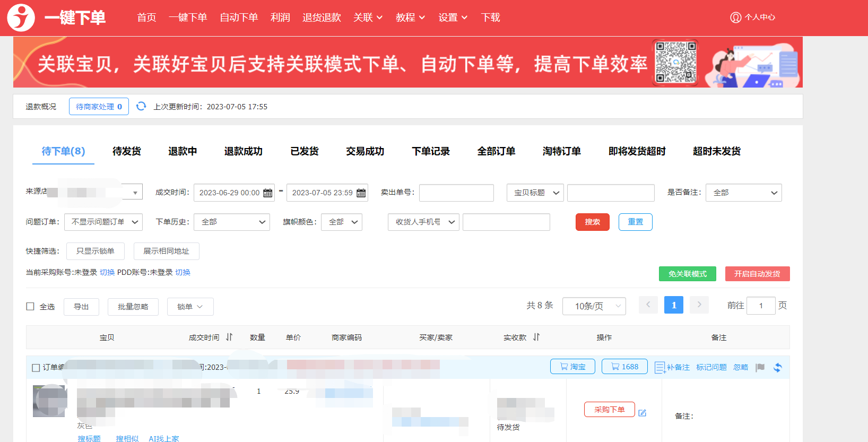Open the 10条/页 page size dropdown

(x=594, y=306)
